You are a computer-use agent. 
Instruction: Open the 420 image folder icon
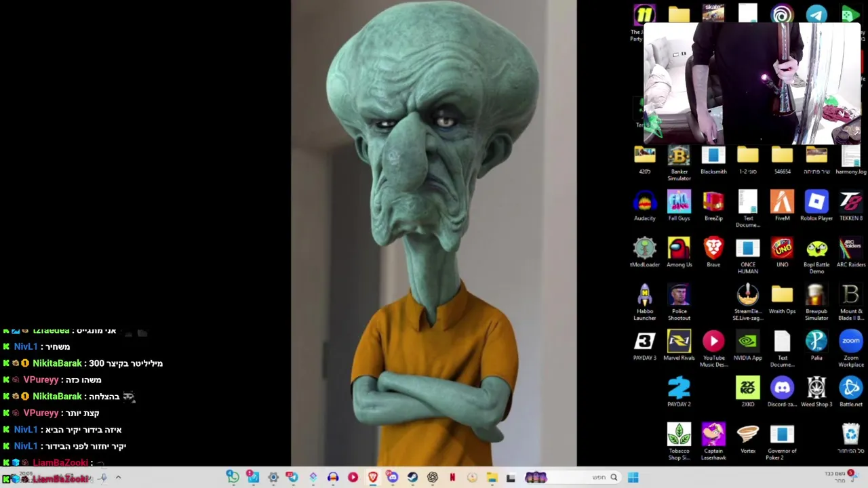[x=644, y=161]
